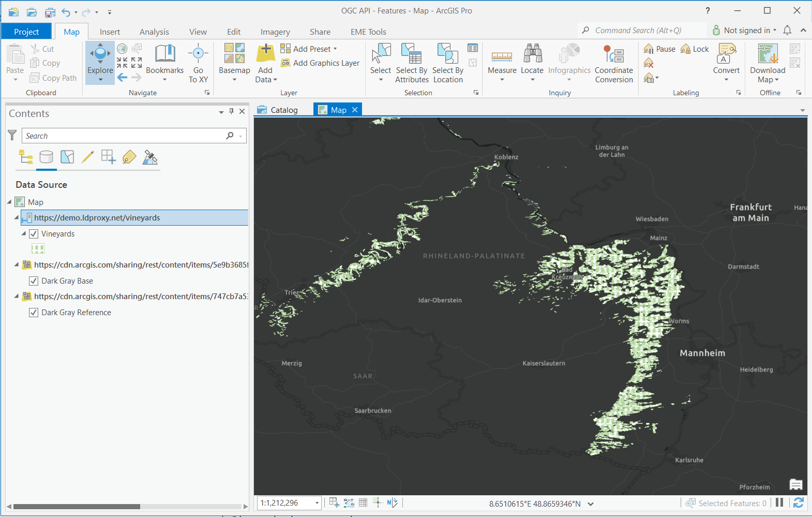Image resolution: width=812 pixels, height=517 pixels.
Task: Click the Command Search box
Action: click(642, 30)
